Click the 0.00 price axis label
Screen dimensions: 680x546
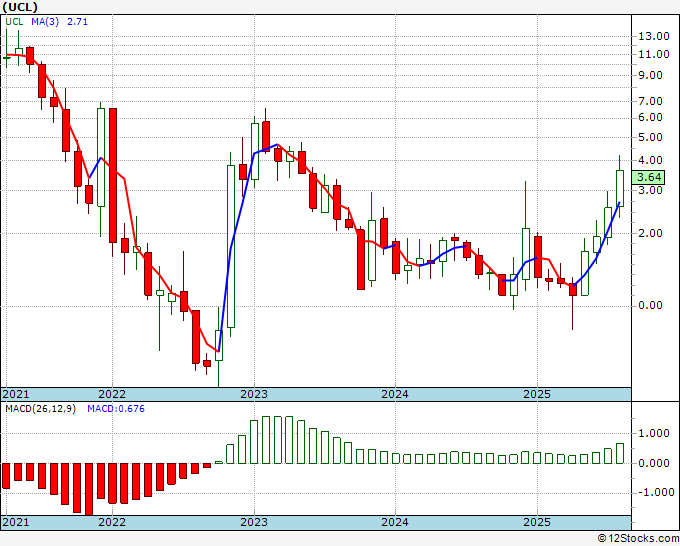click(x=651, y=305)
